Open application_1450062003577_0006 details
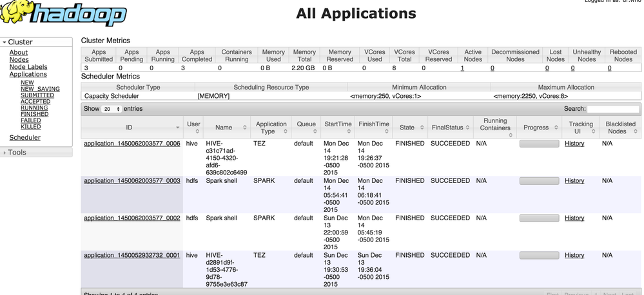 pos(132,144)
